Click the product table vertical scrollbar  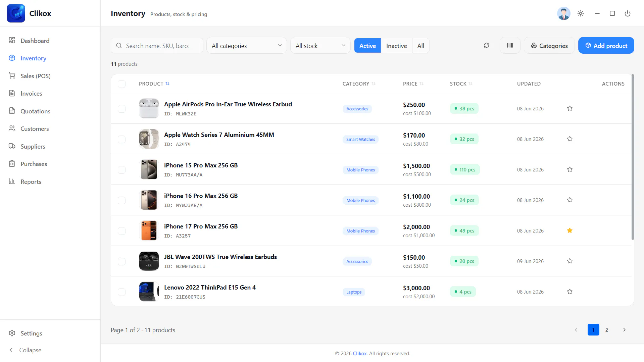coord(633,157)
